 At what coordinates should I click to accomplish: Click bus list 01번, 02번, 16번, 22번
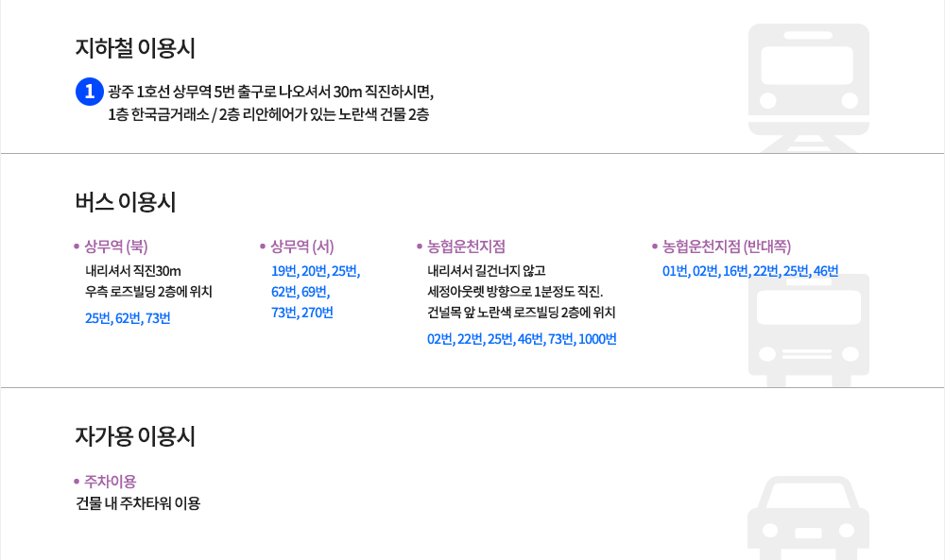[x=750, y=271]
